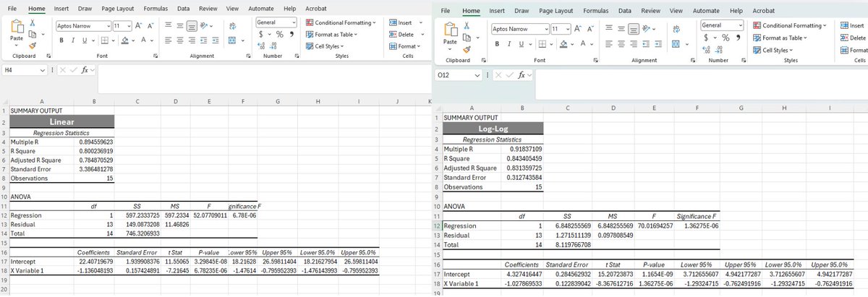Open Insert tab in Linear window
The image size is (868, 297).
[x=61, y=7]
